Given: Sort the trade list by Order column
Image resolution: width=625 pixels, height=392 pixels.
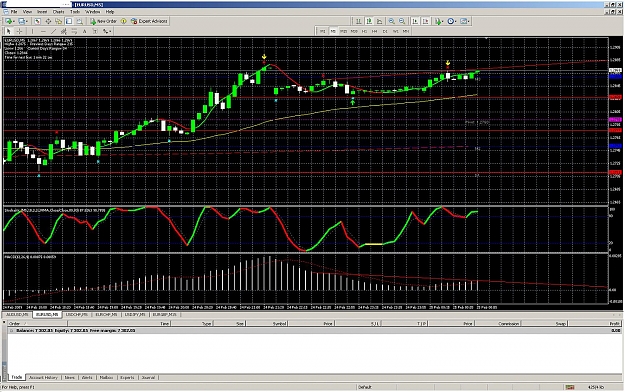Looking at the screenshot, I should pyautogui.click(x=38, y=323).
